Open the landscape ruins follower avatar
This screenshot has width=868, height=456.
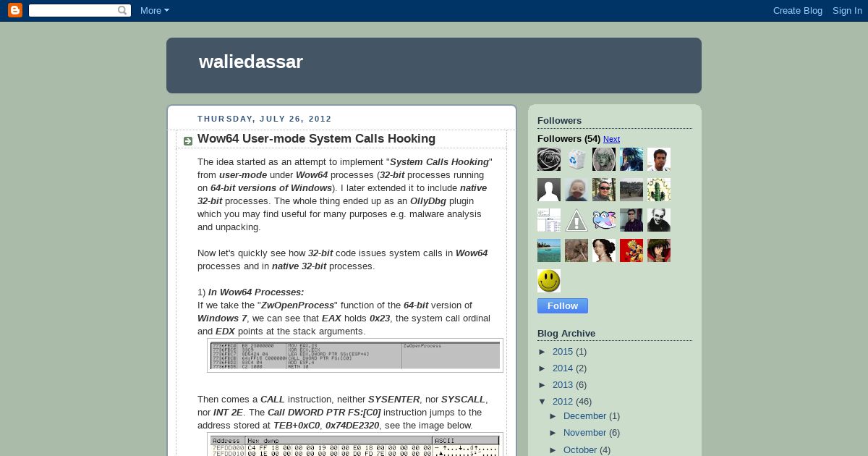point(631,190)
